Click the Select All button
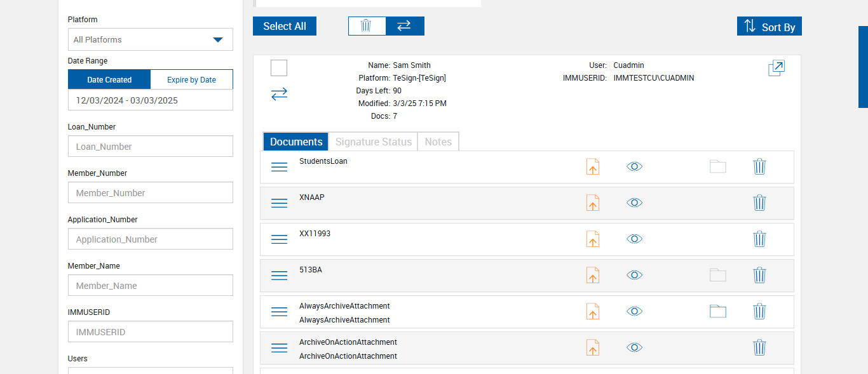 (285, 26)
